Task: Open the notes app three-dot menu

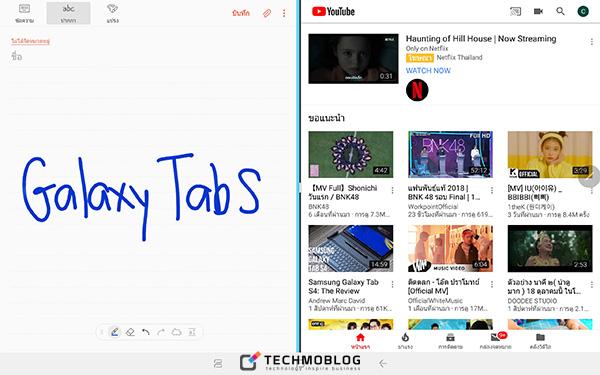Action: click(284, 13)
